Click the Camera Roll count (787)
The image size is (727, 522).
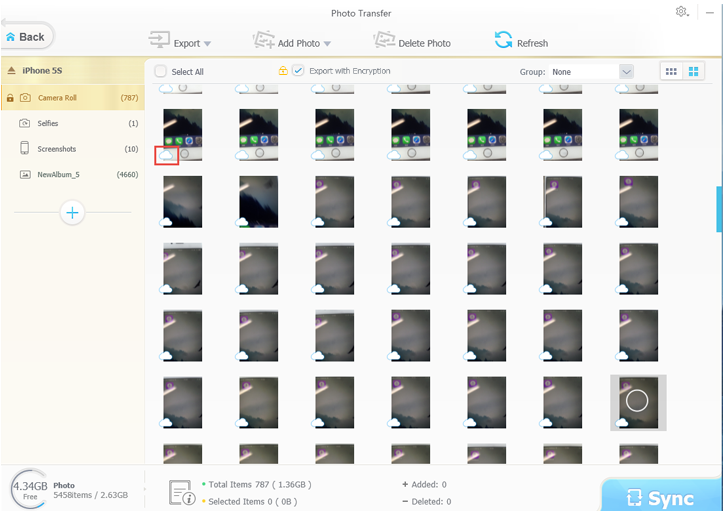click(x=129, y=98)
